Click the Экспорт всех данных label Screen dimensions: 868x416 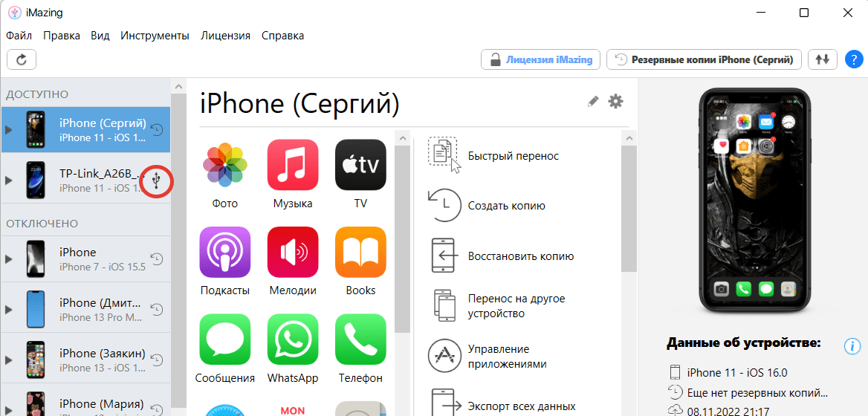[x=522, y=406]
